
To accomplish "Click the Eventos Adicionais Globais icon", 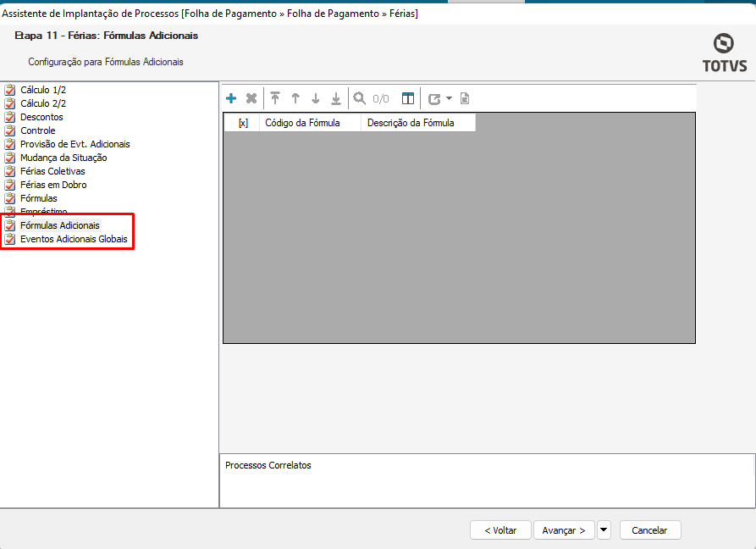I will [x=9, y=239].
